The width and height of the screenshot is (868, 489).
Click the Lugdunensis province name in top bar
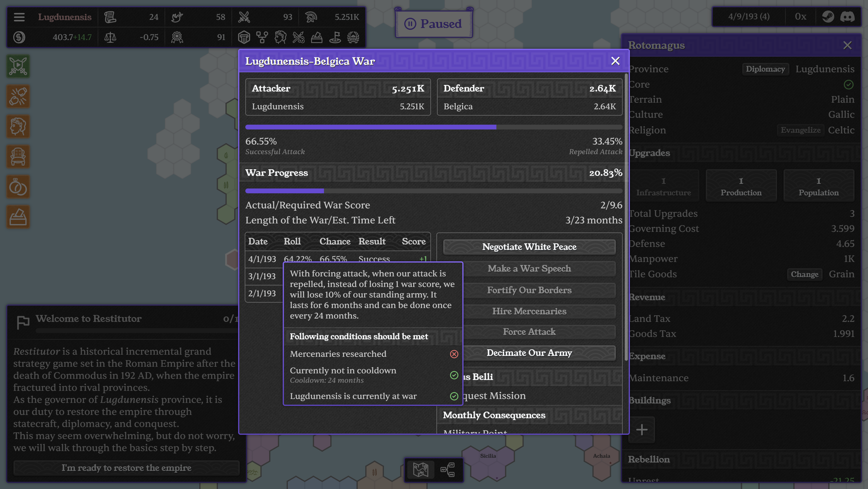[64, 17]
